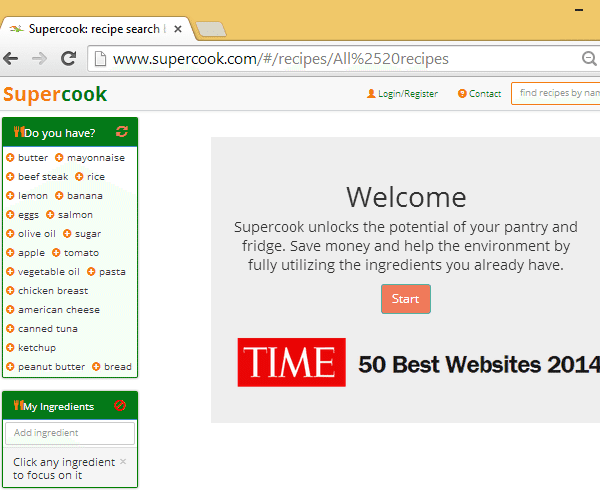600x491 pixels.
Task: Add lemon with its plus icon
Action: [10, 196]
